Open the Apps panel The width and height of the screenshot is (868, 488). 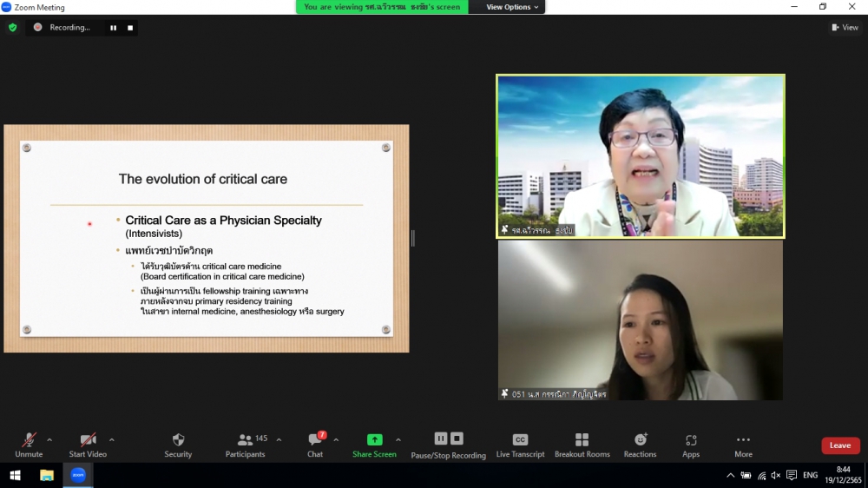click(691, 445)
